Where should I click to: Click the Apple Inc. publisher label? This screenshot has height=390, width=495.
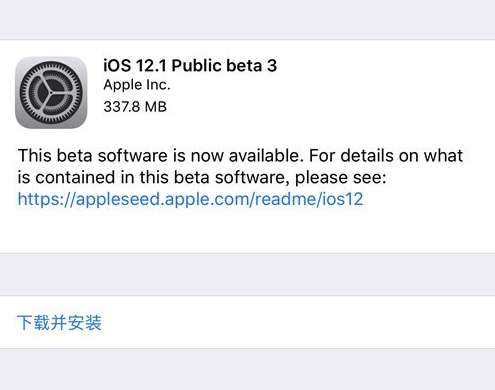click(137, 85)
